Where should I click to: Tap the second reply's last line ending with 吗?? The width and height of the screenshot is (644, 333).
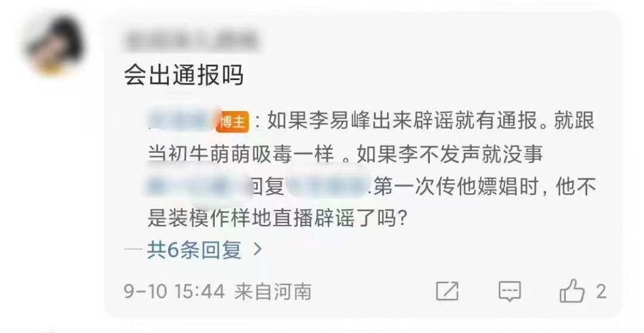(277, 220)
